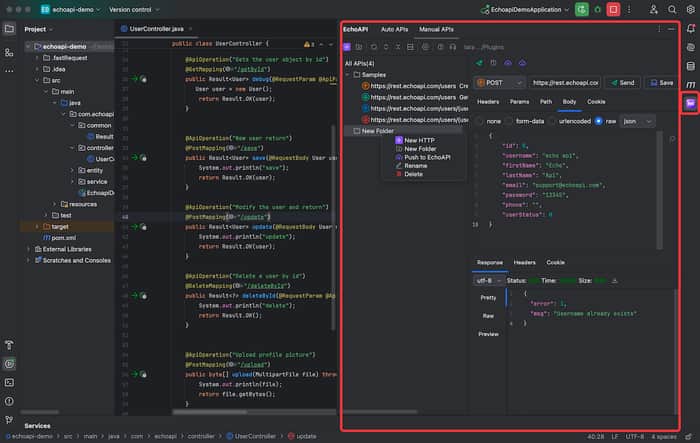Expand External Libraries node
The height and width of the screenshot is (443, 700).
point(29,249)
